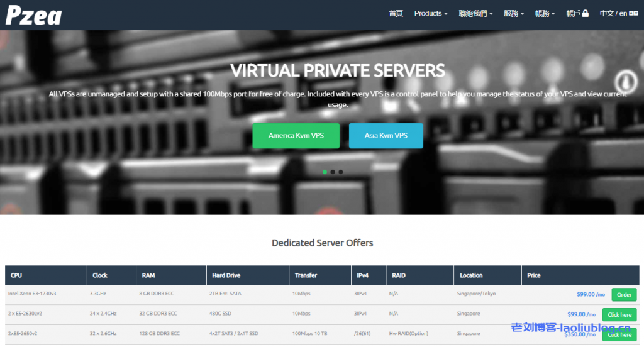Click the Location column header
Viewport: 644px width, 347px height.
471,275
